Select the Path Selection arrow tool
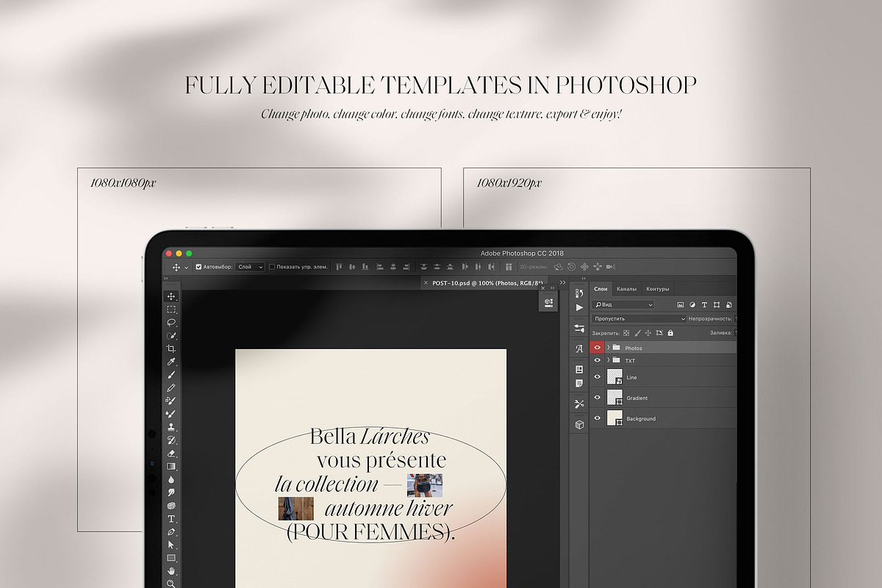The image size is (882, 588). [171, 545]
